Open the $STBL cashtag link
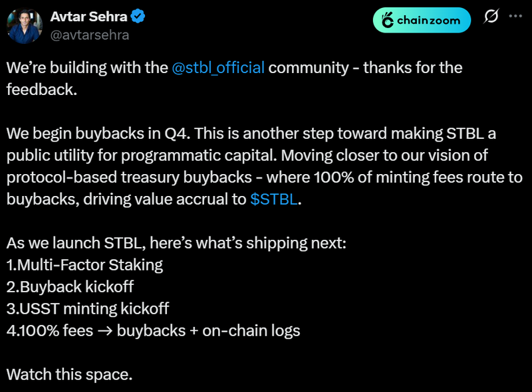Viewport: 532px width, 392px height. pyautogui.click(x=274, y=199)
